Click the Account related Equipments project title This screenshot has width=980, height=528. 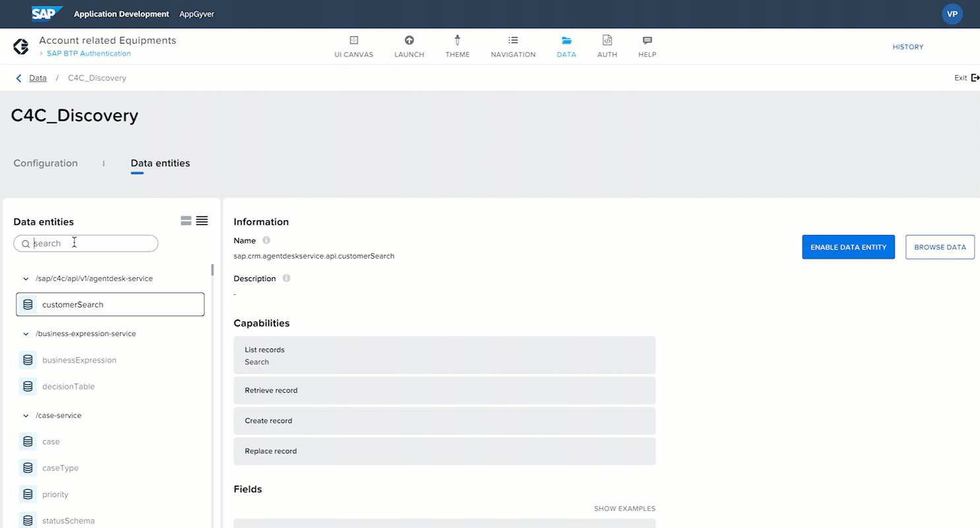pyautogui.click(x=107, y=40)
